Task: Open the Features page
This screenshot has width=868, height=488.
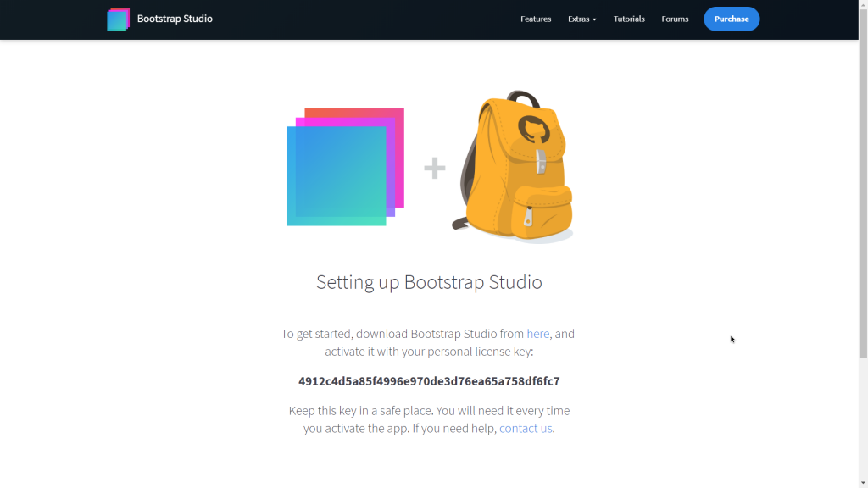Action: coord(536,19)
